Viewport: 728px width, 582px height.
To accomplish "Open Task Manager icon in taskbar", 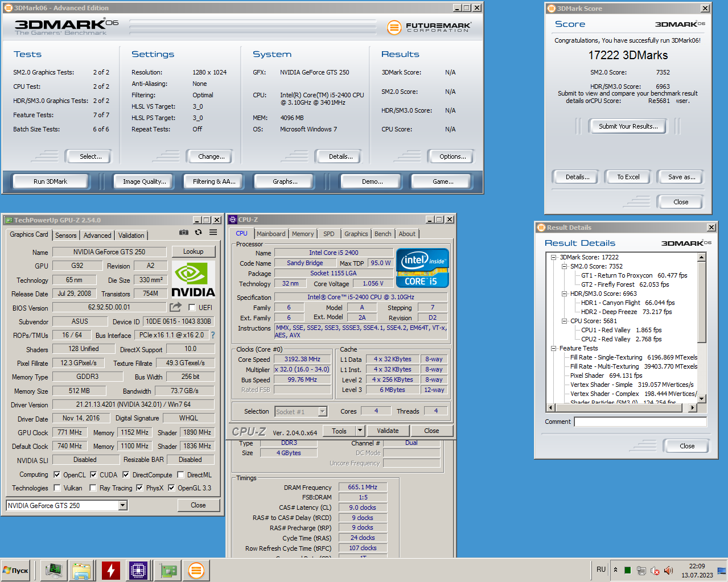I will 54,570.
